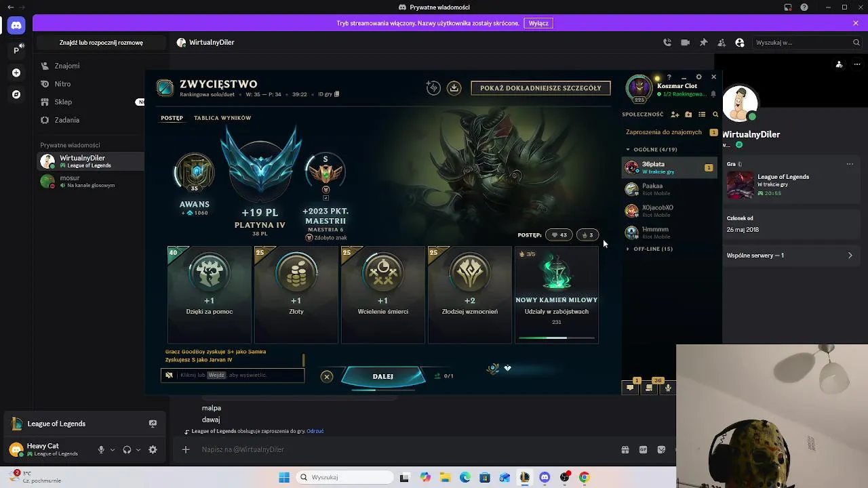Add a friend in League social panel
The width and height of the screenshot is (868, 488).
point(675,115)
